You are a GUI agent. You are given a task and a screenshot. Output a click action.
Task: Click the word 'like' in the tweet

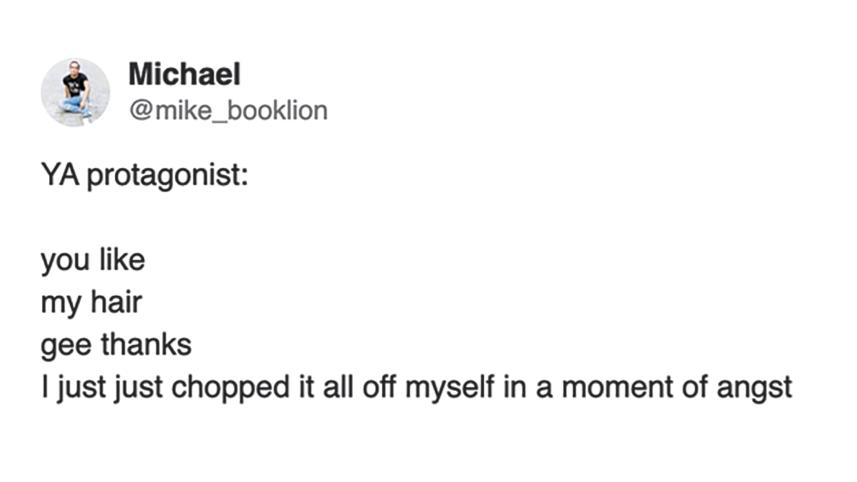click(x=124, y=260)
